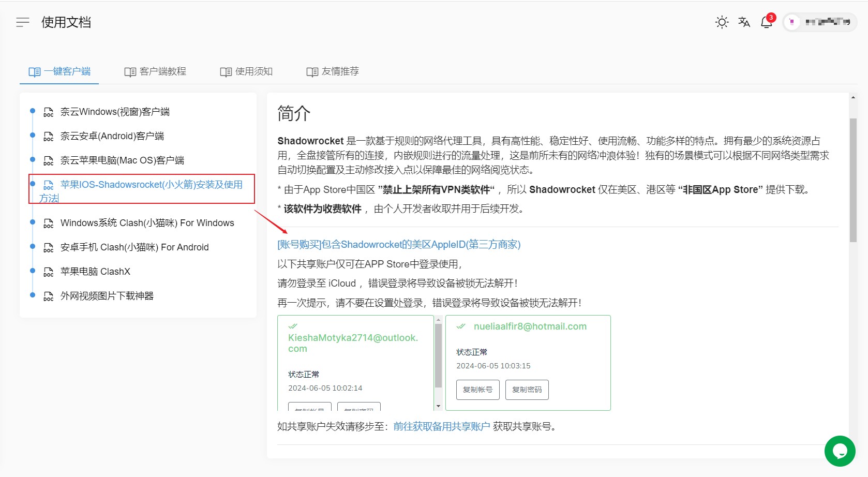Click doc icon beside 苹果IOS-Shadowsrocket entry
Image resolution: width=868 pixels, height=477 pixels.
[48, 185]
